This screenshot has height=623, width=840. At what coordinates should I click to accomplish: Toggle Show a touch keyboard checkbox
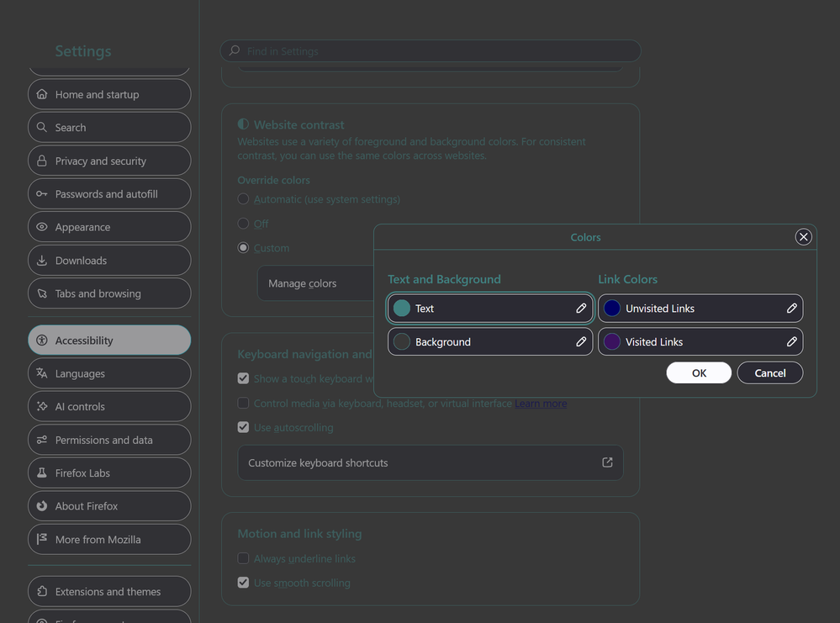coord(243,378)
